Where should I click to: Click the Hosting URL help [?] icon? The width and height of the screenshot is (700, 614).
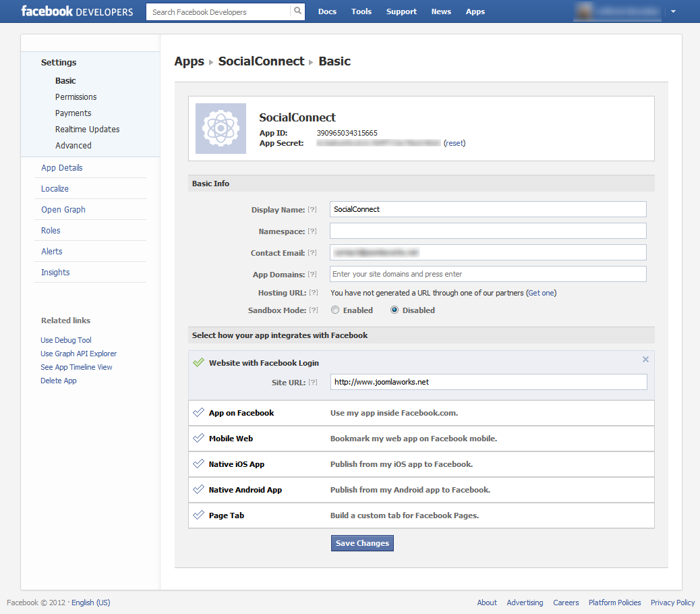314,292
